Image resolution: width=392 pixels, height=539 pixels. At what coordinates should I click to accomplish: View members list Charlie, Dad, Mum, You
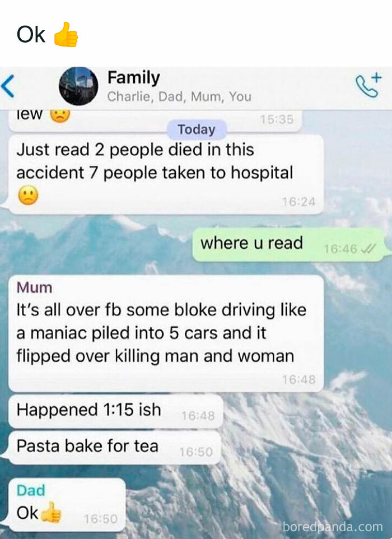click(x=179, y=96)
